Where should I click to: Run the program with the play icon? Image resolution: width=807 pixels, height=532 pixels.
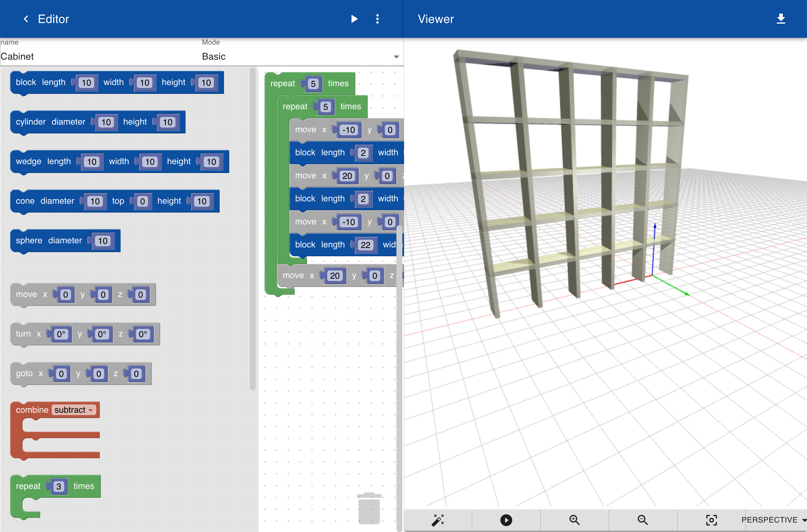354,19
